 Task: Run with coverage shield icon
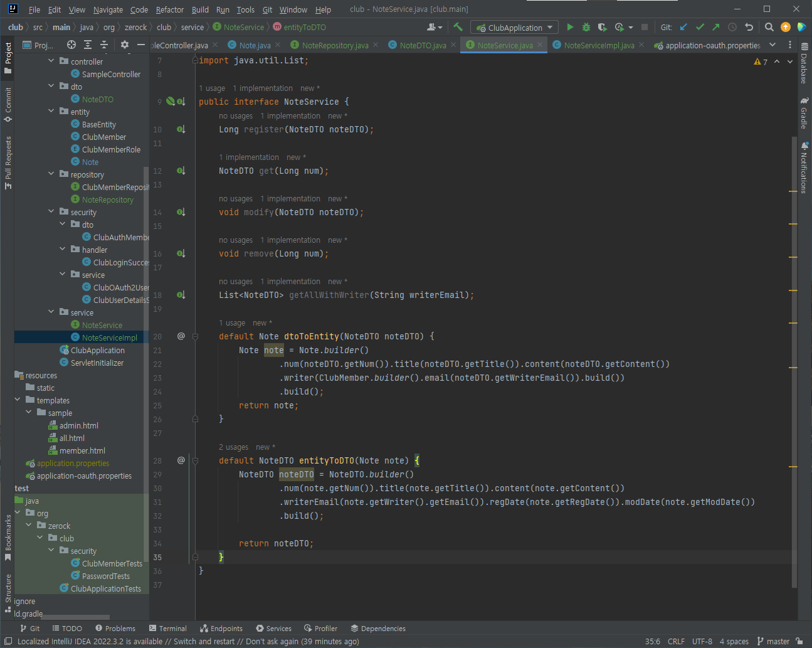(x=603, y=27)
